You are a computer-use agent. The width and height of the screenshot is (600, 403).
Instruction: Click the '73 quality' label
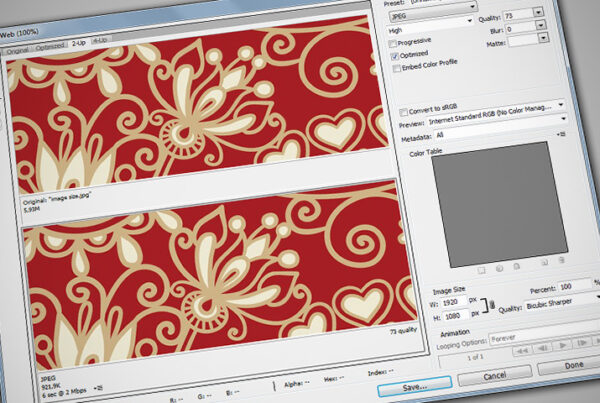[x=403, y=330]
